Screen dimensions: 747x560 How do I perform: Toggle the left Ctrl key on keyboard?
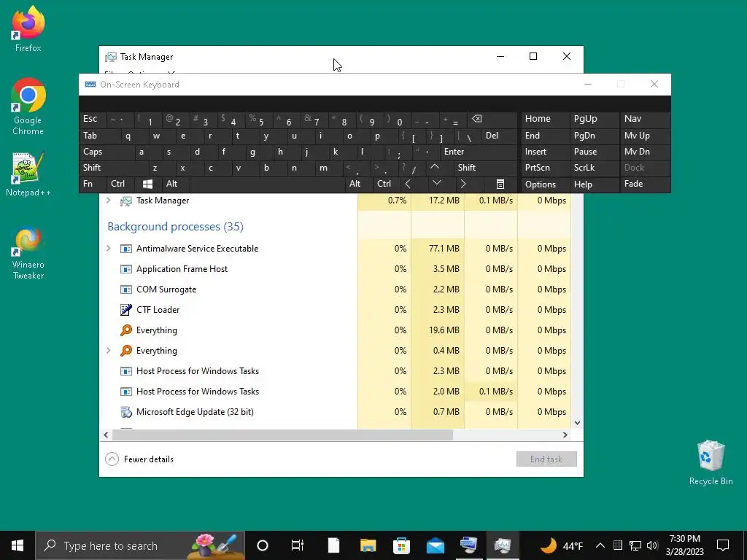[x=120, y=184]
